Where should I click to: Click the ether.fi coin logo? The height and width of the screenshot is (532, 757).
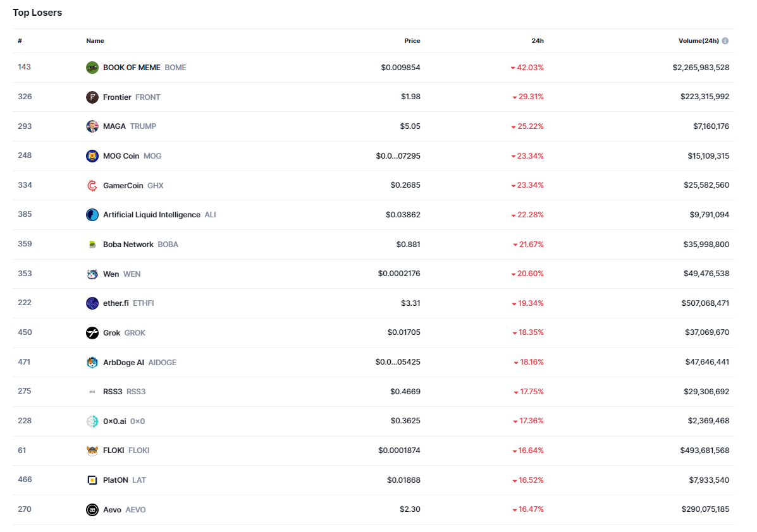coord(92,303)
